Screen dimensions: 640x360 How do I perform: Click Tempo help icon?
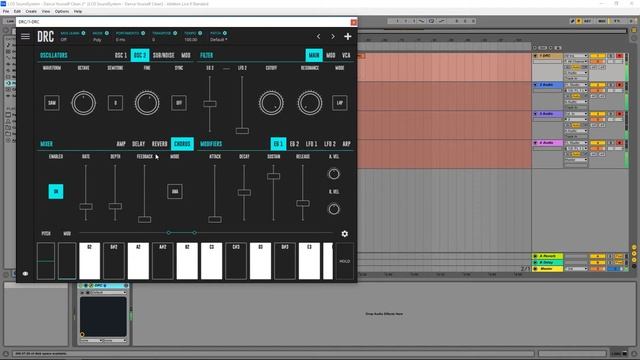pos(200,33)
